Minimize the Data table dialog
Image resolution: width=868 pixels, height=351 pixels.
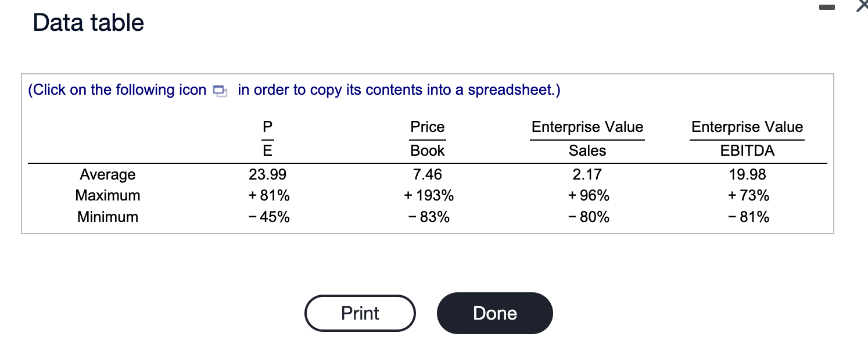(x=827, y=8)
